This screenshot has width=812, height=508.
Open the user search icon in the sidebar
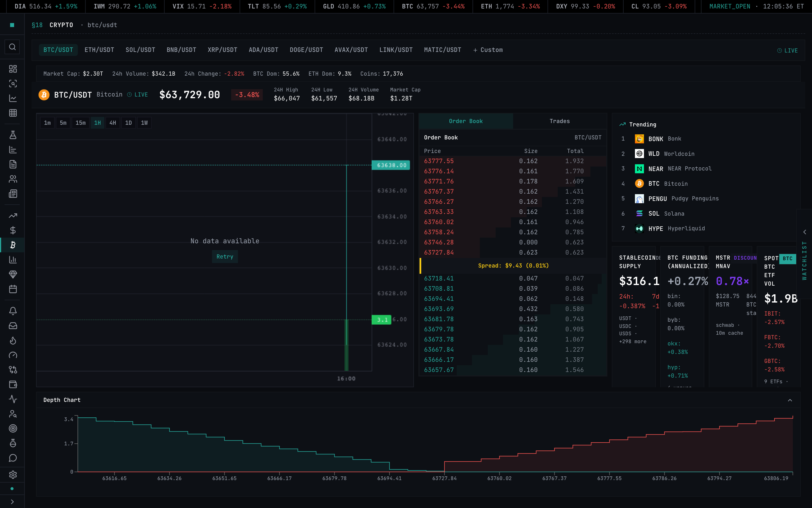coord(13,413)
